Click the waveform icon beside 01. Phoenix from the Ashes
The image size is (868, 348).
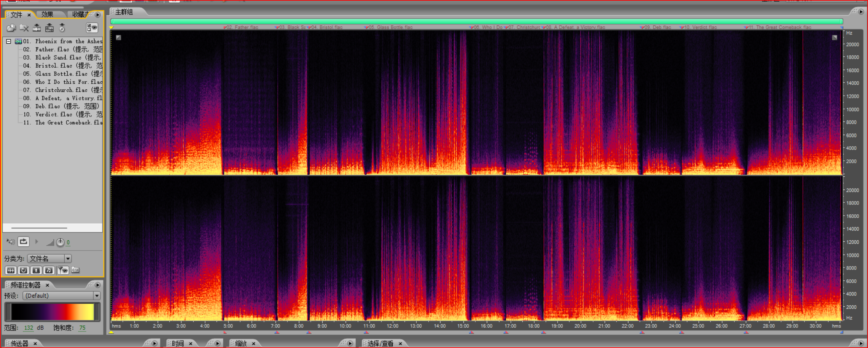coord(18,41)
